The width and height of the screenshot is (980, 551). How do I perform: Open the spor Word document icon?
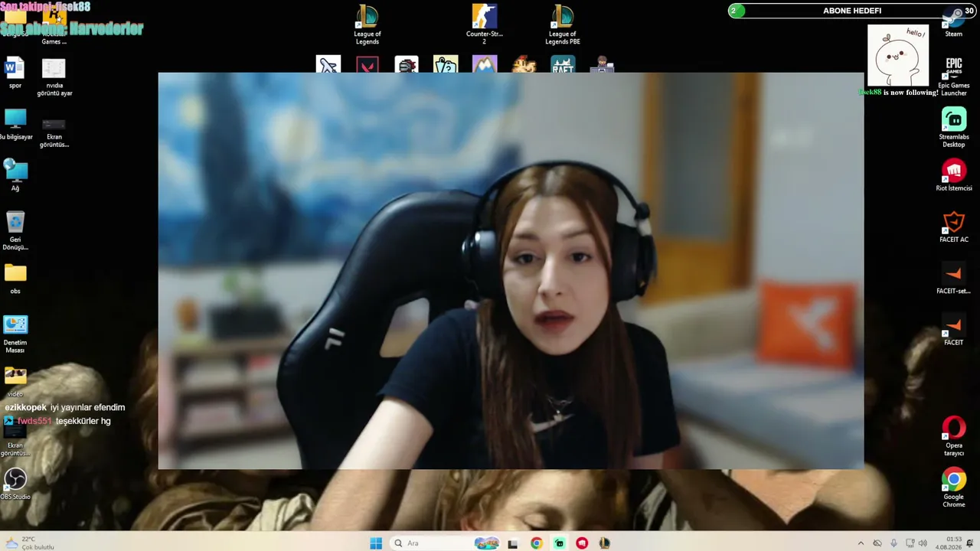(15, 73)
